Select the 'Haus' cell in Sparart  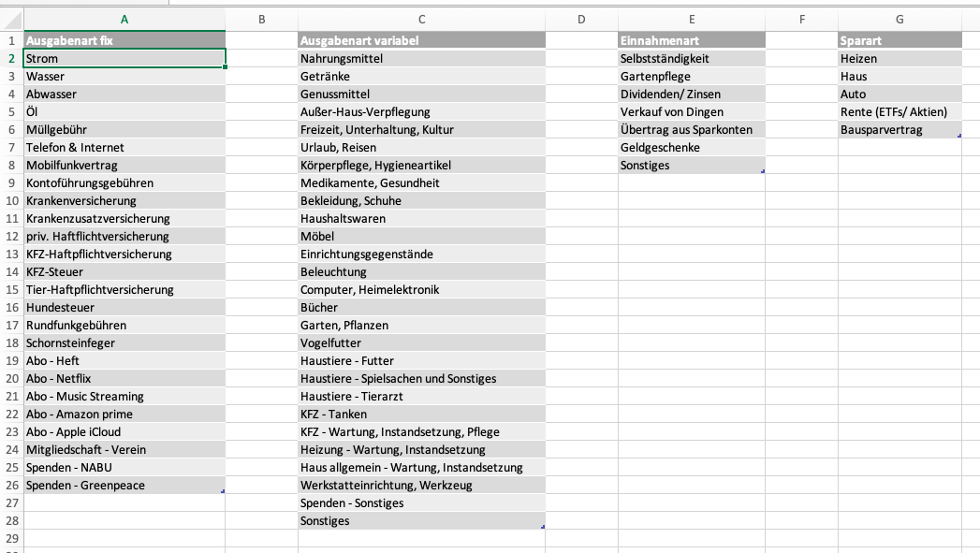click(900, 76)
